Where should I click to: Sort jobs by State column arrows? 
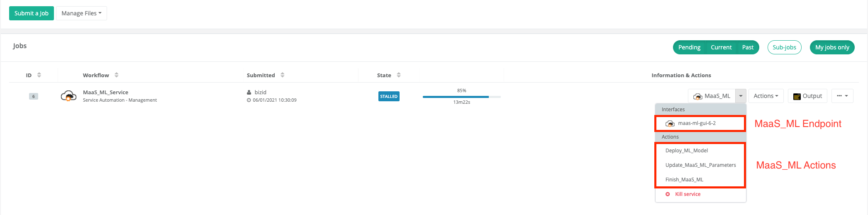click(x=399, y=75)
